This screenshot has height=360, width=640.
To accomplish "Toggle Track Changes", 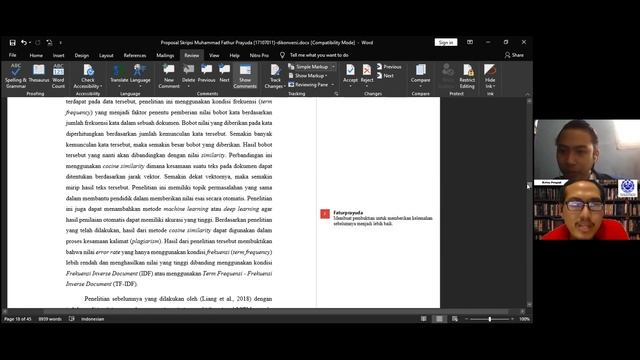I will [275, 73].
